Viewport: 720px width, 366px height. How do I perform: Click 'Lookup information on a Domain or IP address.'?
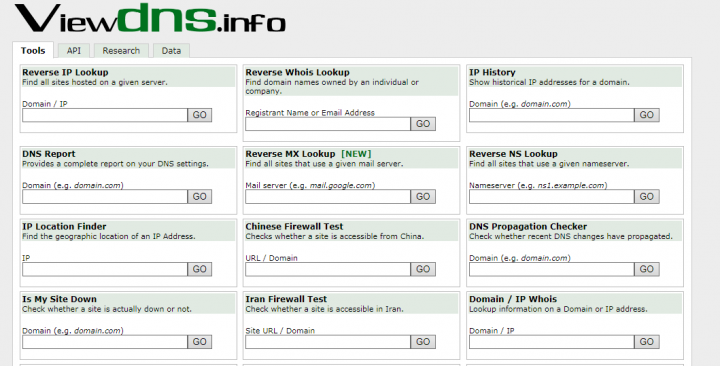pyautogui.click(x=558, y=309)
